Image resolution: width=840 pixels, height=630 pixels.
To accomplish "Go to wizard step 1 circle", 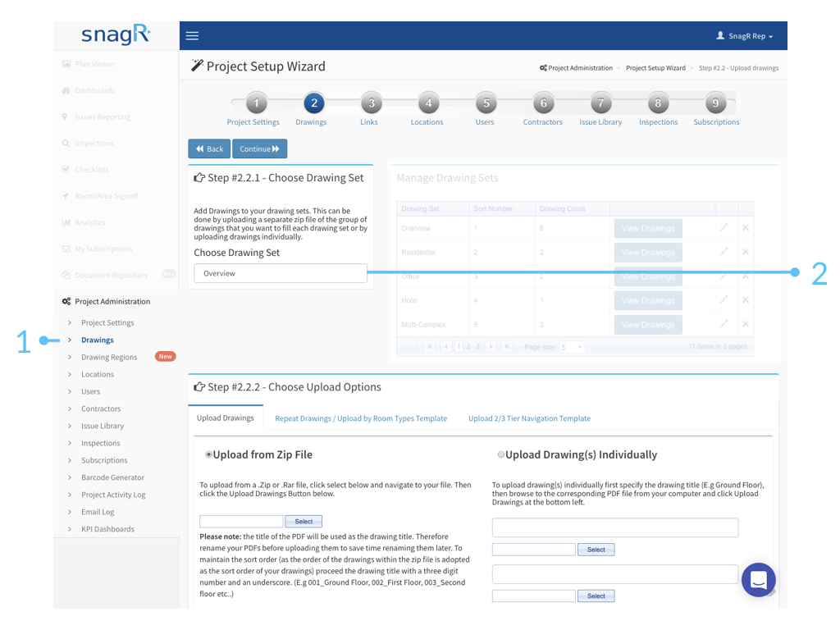I will 256,103.
